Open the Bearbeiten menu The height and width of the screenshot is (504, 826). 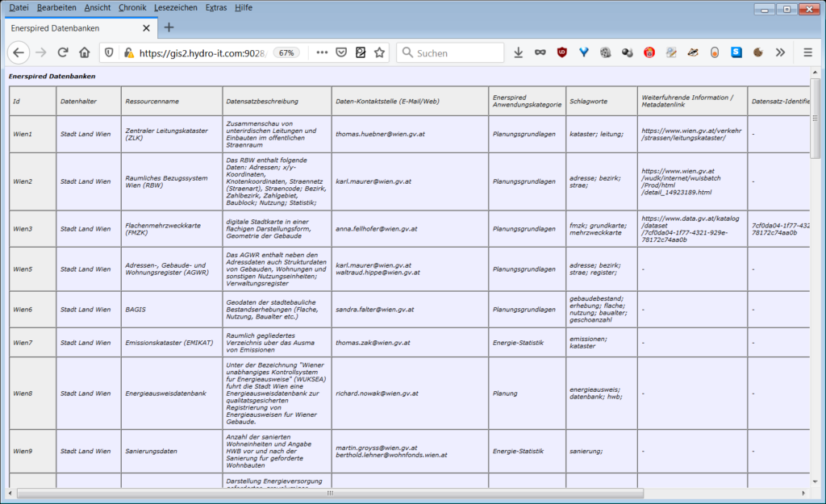point(56,7)
